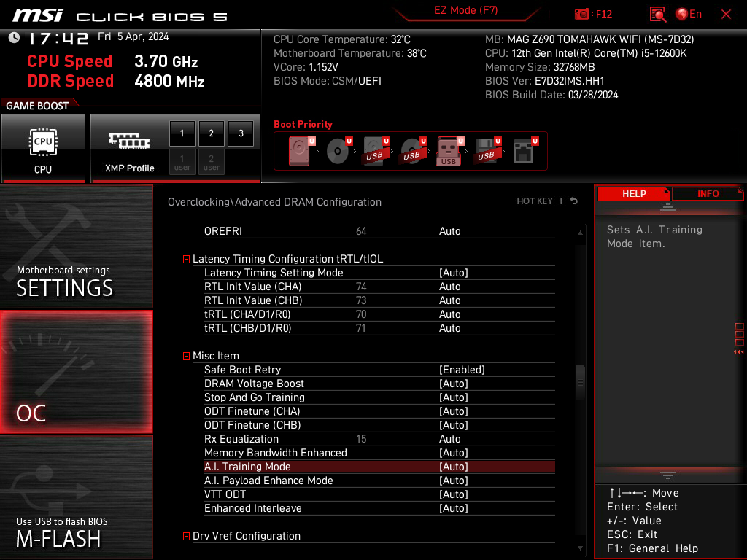Open the BIOS search magnifier icon

tap(658, 15)
